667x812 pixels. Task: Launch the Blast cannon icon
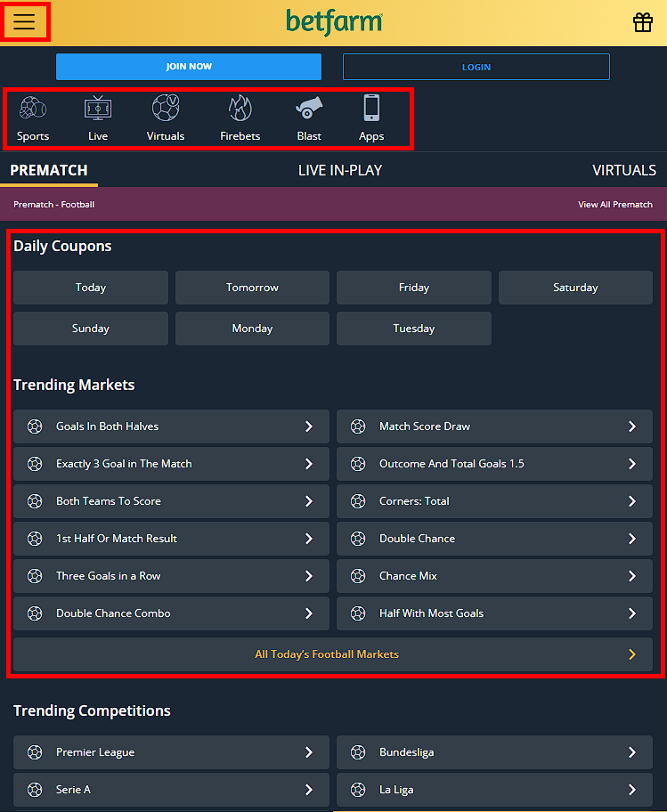click(309, 109)
